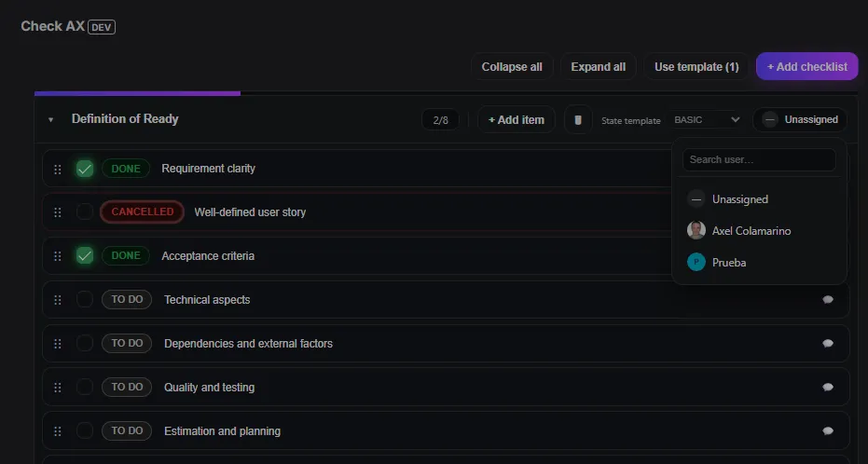Click drag handle of Acceptance criteria row
The width and height of the screenshot is (868, 464).
pyautogui.click(x=58, y=256)
